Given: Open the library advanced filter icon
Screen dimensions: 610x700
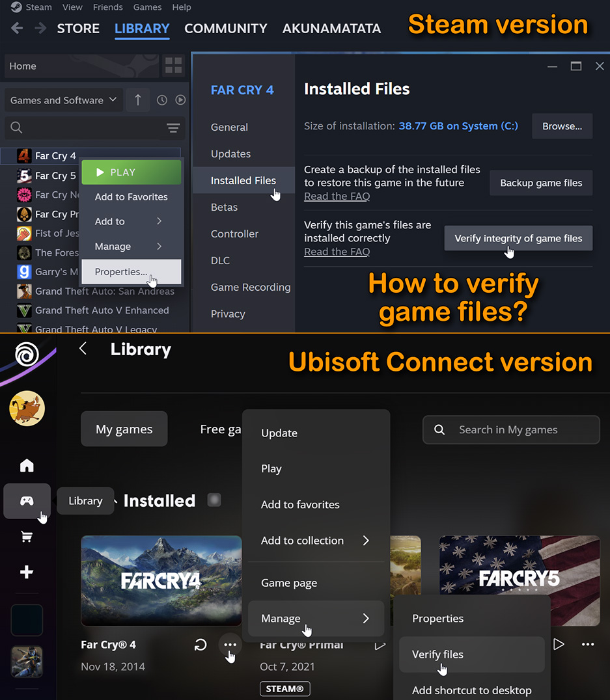Looking at the screenshot, I should coord(173,128).
